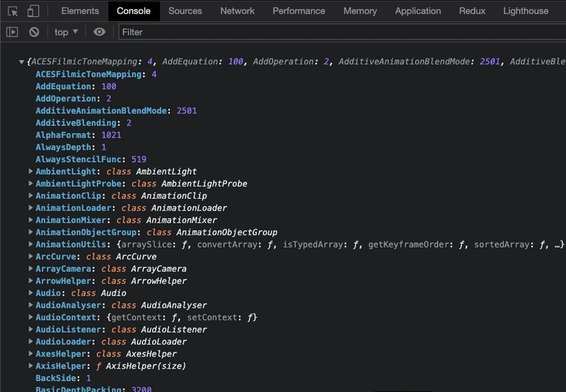The image size is (566, 392).
Task: Select the BackSide property name
Action: tap(56, 378)
